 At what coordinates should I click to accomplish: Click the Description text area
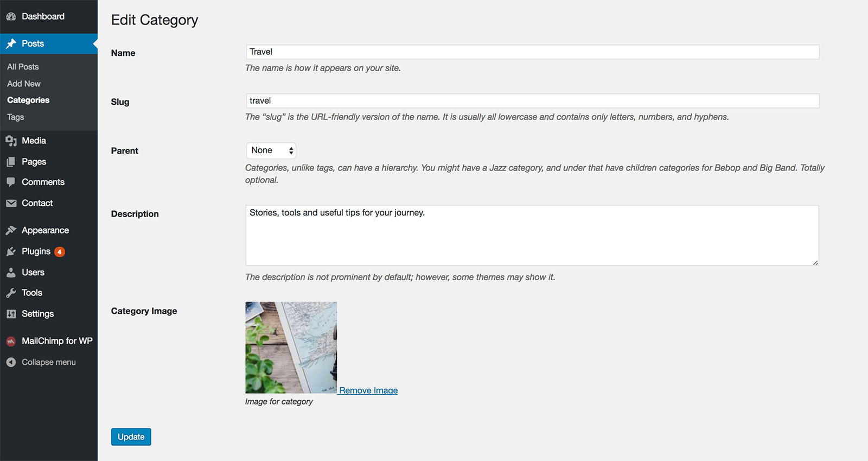pyautogui.click(x=532, y=235)
